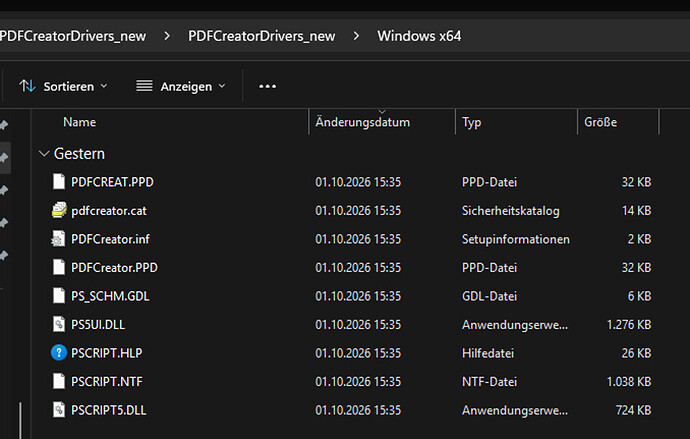Image resolution: width=690 pixels, height=439 pixels.
Task: Select the pdfcreator.cat file name
Action: point(109,211)
